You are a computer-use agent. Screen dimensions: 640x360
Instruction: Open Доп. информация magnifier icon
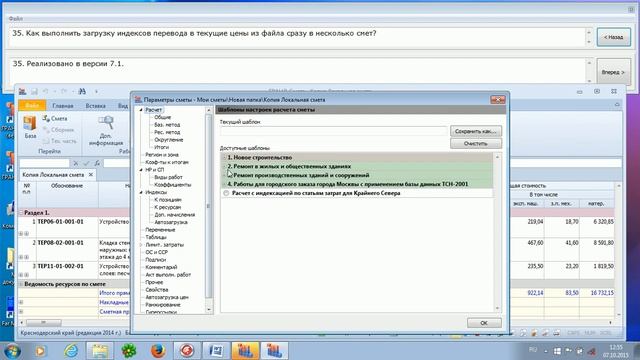106,131
